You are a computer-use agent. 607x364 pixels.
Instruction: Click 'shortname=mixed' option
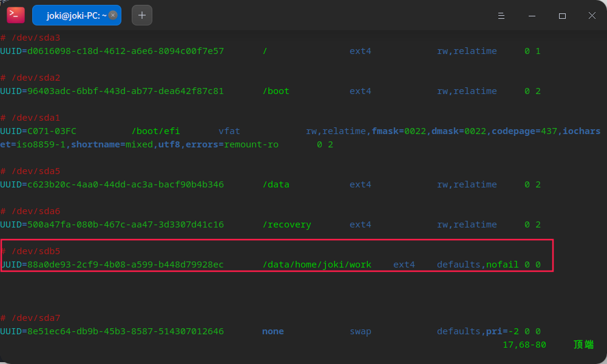pyautogui.click(x=112, y=144)
